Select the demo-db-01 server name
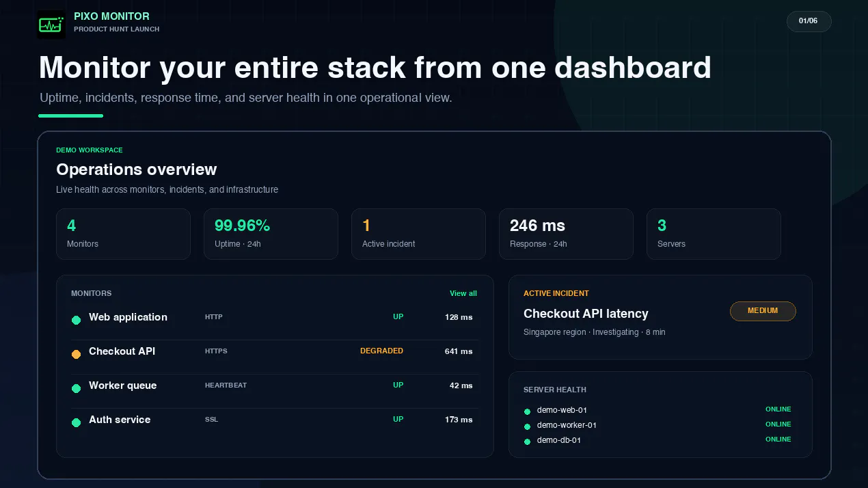 tap(559, 440)
